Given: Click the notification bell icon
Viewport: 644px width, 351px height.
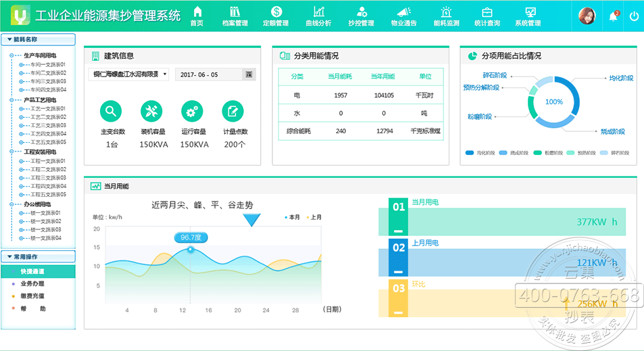Looking at the screenshot, I should pos(613,16).
